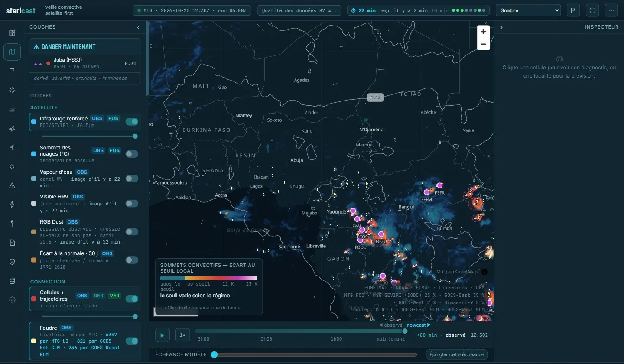Enable the Sommet des nuages layer
This screenshot has height=364, width=624.
132,154
